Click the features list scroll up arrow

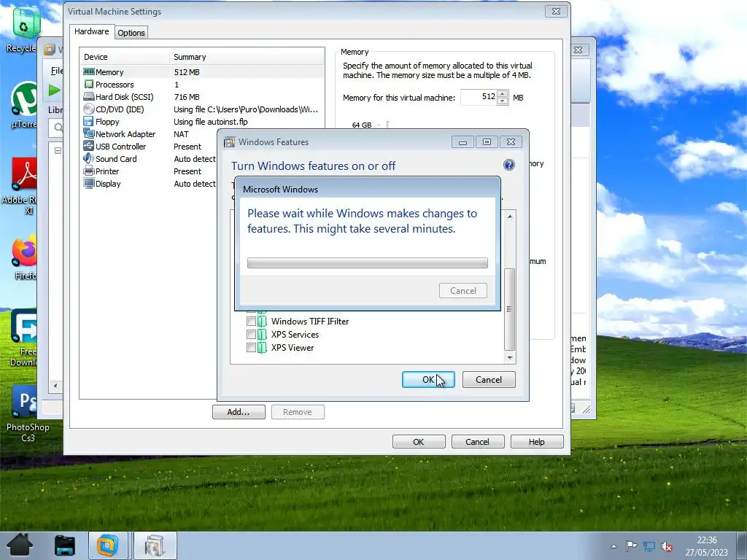pos(510,216)
